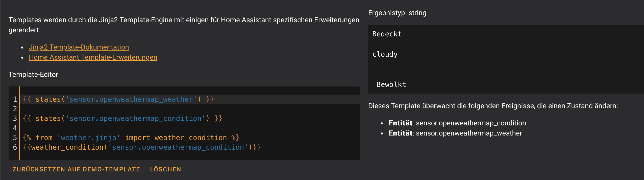The height and width of the screenshot is (180, 644).
Task: Open the Jinja2 Template-Dokumentation link
Action: pos(79,47)
